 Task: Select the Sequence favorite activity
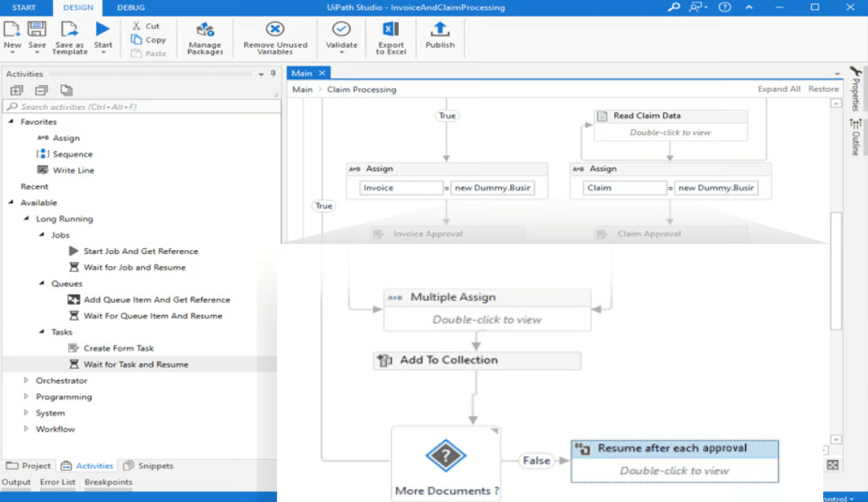tap(65, 154)
